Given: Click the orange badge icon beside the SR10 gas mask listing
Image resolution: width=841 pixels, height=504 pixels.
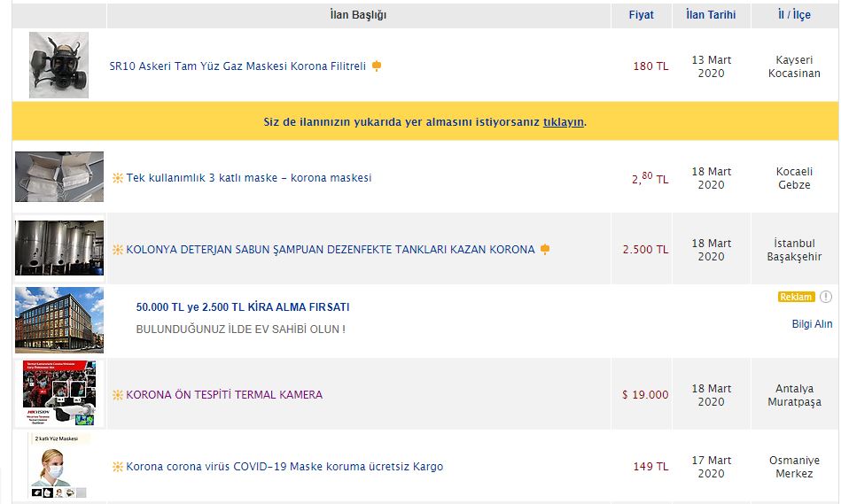Looking at the screenshot, I should tap(377, 66).
